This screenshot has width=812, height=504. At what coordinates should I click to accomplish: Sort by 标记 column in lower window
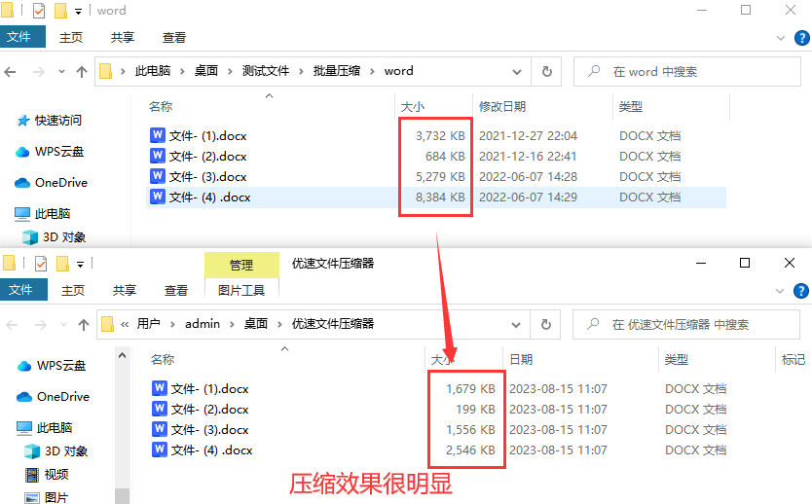click(794, 360)
